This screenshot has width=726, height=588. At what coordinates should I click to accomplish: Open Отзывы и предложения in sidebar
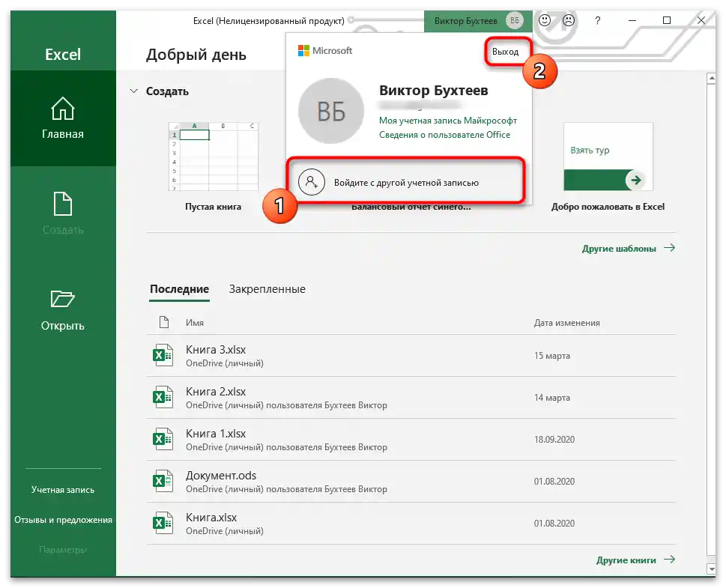[x=63, y=520]
